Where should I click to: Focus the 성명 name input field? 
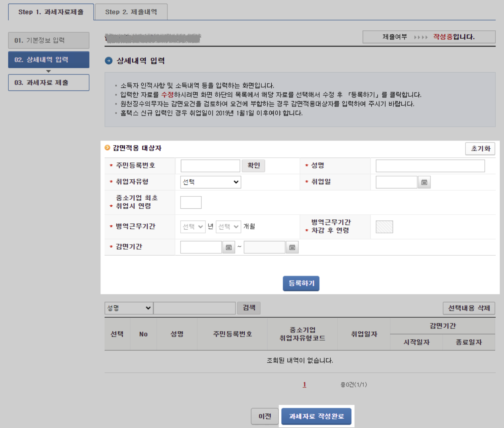(x=430, y=166)
